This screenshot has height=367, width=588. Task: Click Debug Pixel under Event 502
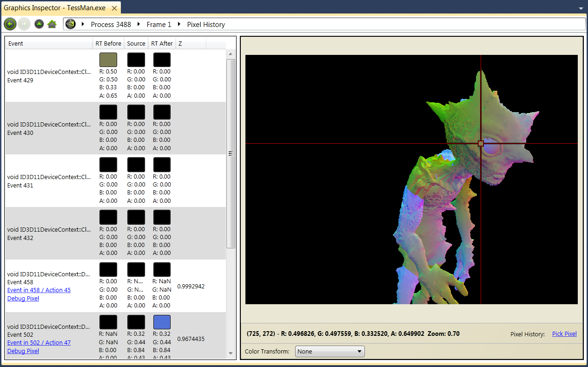point(23,351)
